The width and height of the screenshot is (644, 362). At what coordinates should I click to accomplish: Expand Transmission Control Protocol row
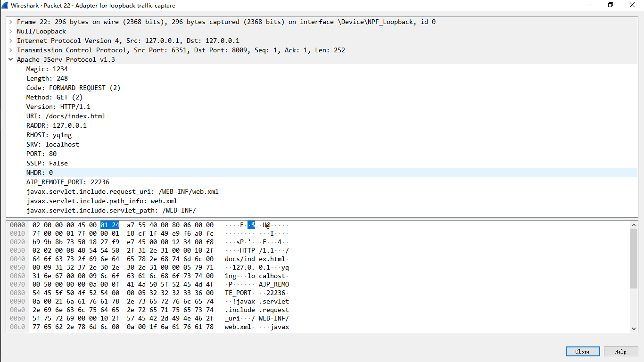pyautogui.click(x=10, y=50)
